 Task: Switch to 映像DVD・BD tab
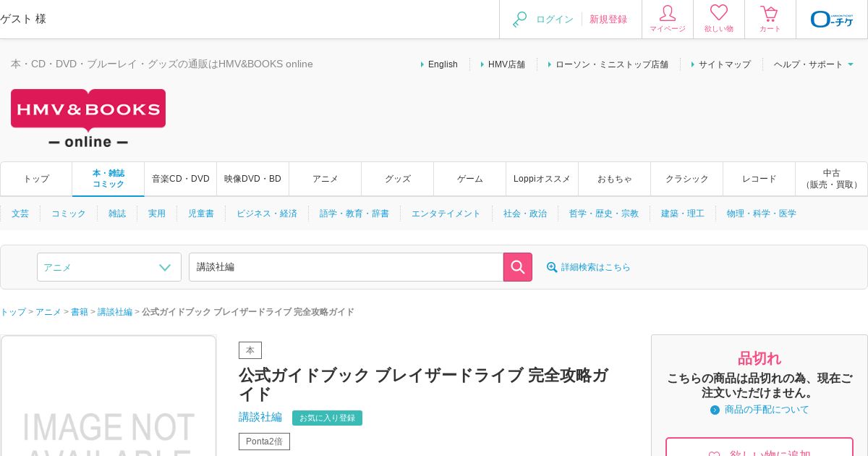[253, 179]
